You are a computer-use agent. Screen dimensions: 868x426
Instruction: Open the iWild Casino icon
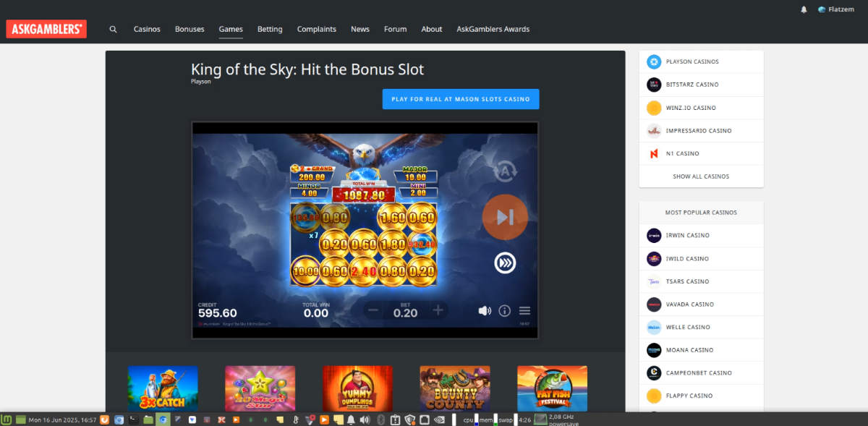(654, 258)
